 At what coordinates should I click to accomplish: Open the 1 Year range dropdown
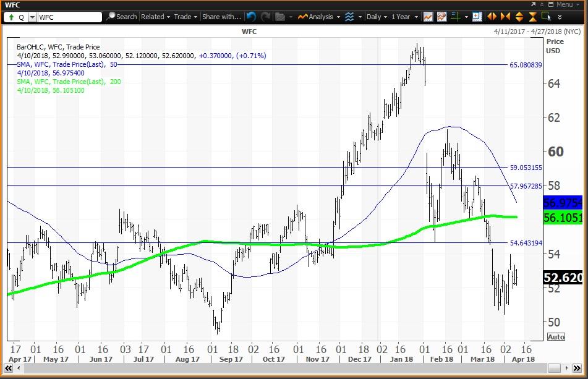(x=404, y=17)
